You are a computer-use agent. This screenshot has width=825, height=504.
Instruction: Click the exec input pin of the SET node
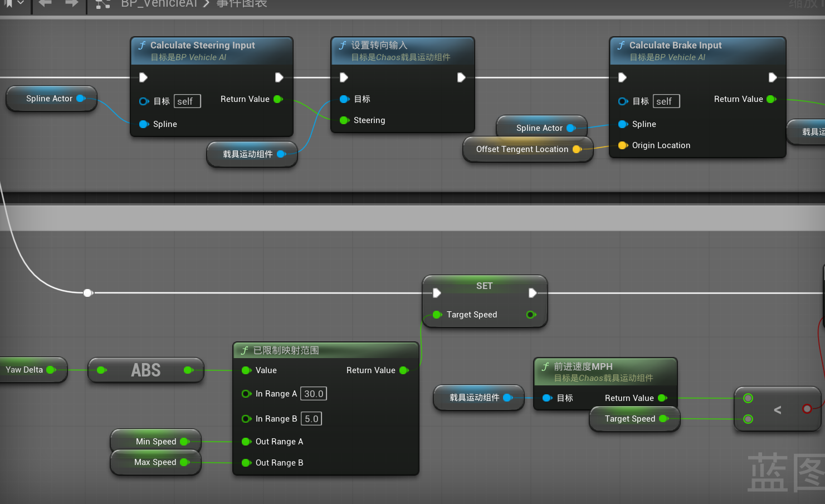coord(437,293)
